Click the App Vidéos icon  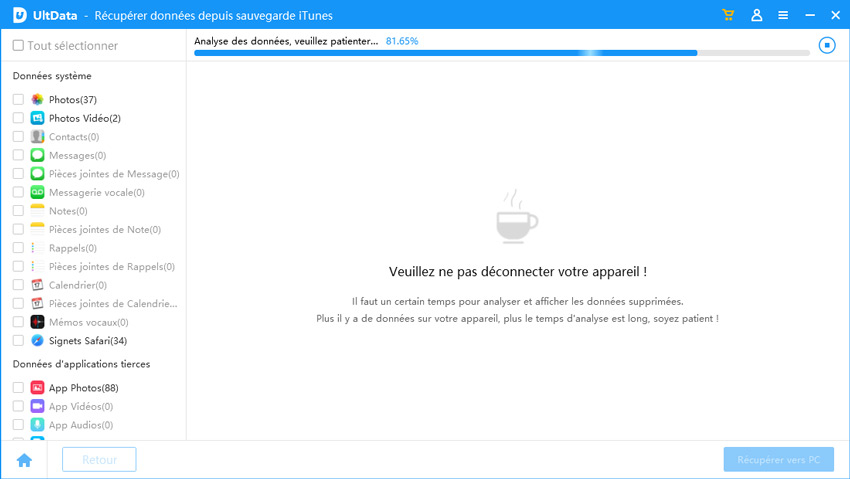pyautogui.click(x=37, y=406)
